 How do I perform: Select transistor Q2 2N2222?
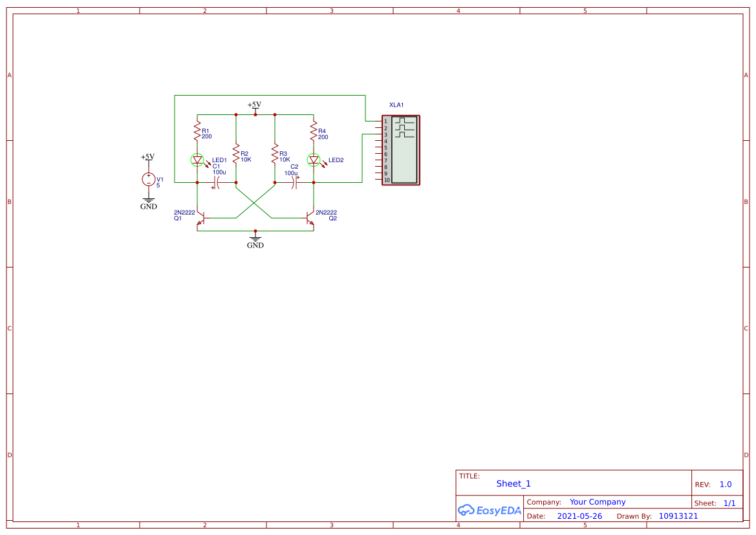[x=309, y=218]
